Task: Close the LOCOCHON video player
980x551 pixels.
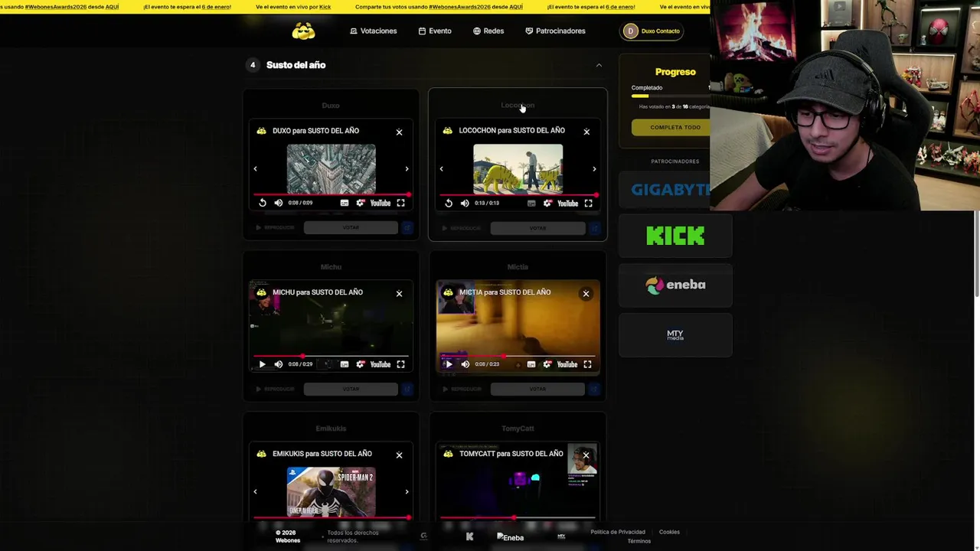Action: [x=586, y=132]
